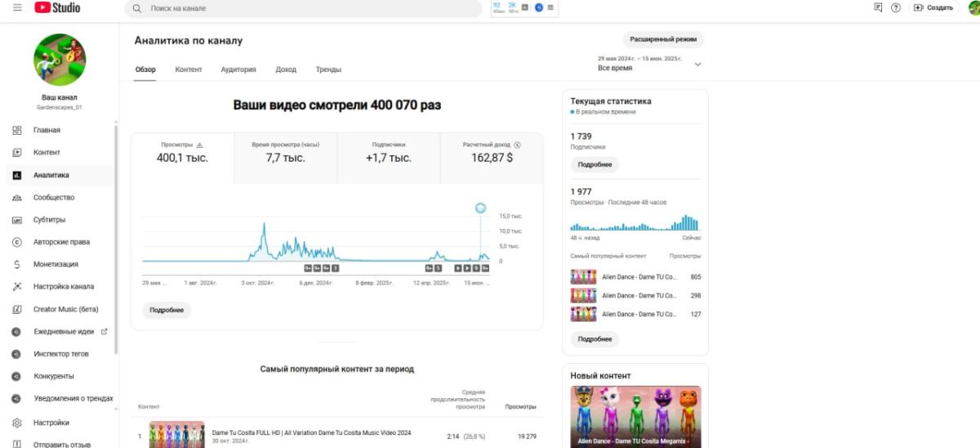Open Dame Tu Cosita FULL HD video row

tap(337, 436)
